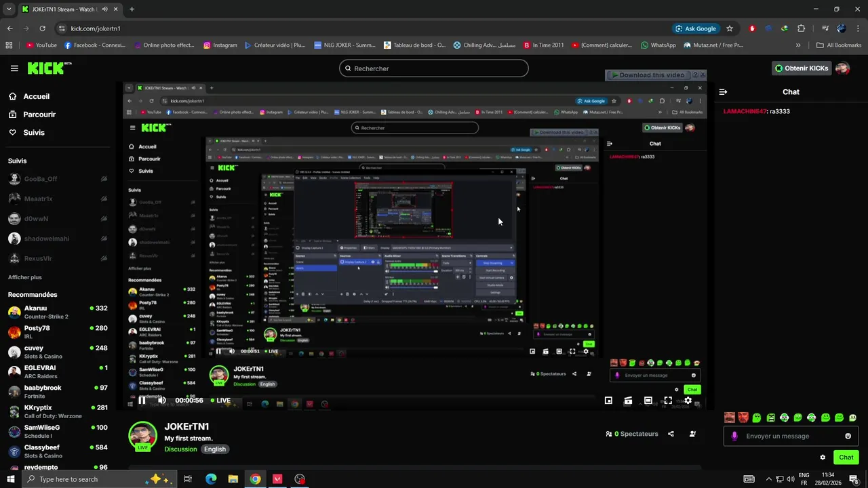
Task: Open the hamburger sidebar menu next to the KICK logo
Action: (x=14, y=68)
